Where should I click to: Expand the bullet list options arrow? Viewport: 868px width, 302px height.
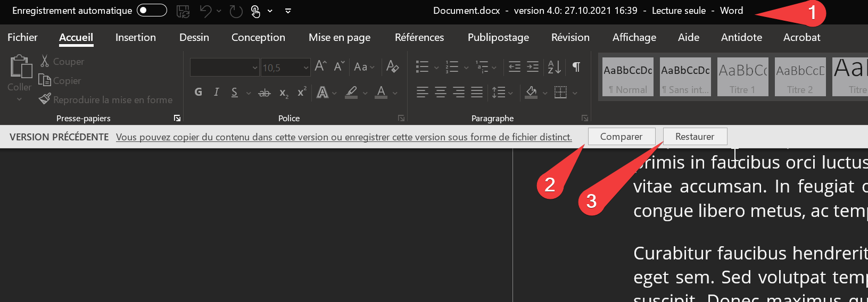[436, 68]
